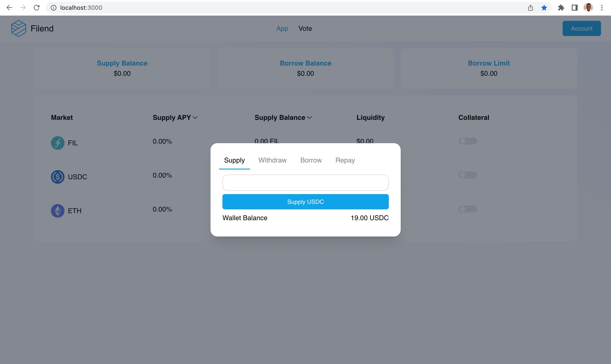Click the $0.00 under Borrow Balance

click(306, 73)
